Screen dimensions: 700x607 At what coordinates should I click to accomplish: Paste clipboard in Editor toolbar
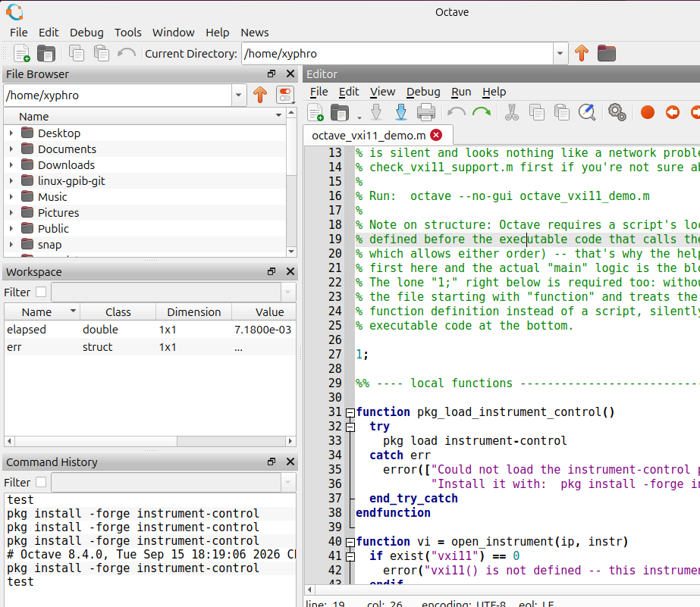(x=562, y=112)
